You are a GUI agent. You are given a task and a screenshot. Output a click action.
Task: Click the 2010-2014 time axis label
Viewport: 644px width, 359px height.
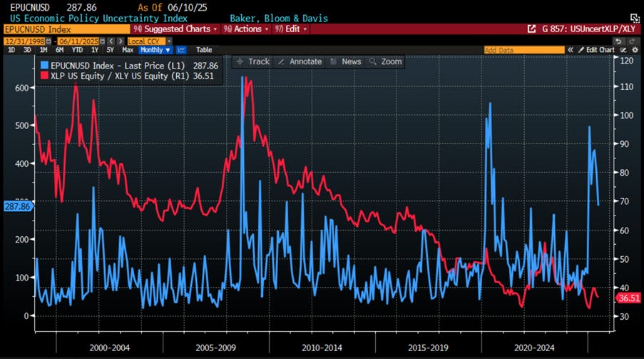(322, 348)
